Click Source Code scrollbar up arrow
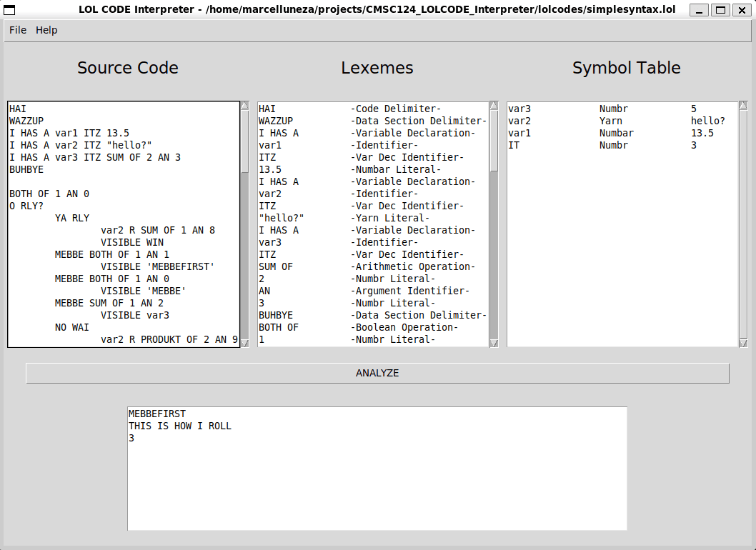 click(245, 106)
